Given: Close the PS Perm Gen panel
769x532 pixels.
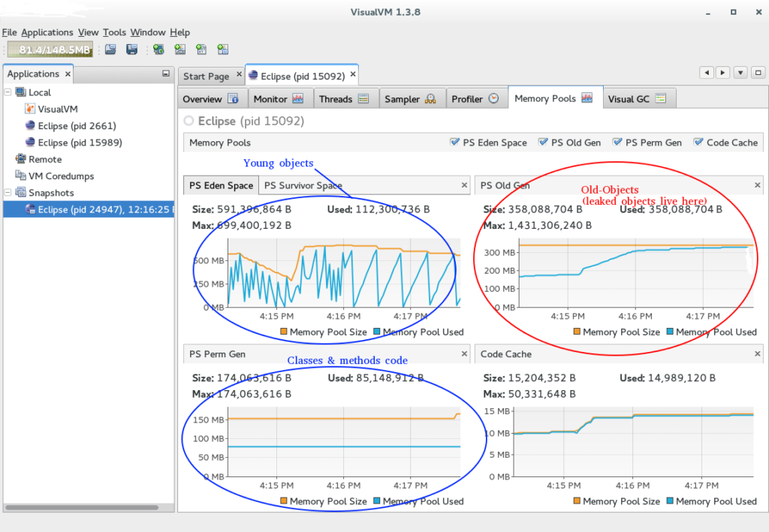Looking at the screenshot, I should (464, 353).
